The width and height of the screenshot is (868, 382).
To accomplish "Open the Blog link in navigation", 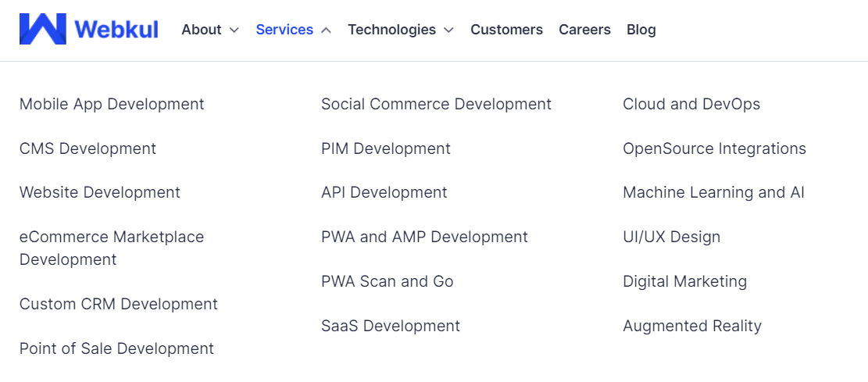I will (x=641, y=30).
